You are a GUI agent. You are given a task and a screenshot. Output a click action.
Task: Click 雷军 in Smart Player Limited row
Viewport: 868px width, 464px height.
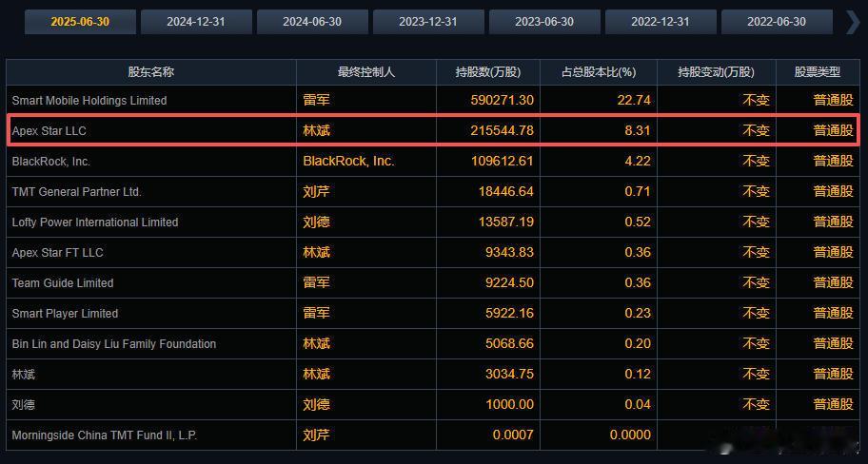[317, 313]
